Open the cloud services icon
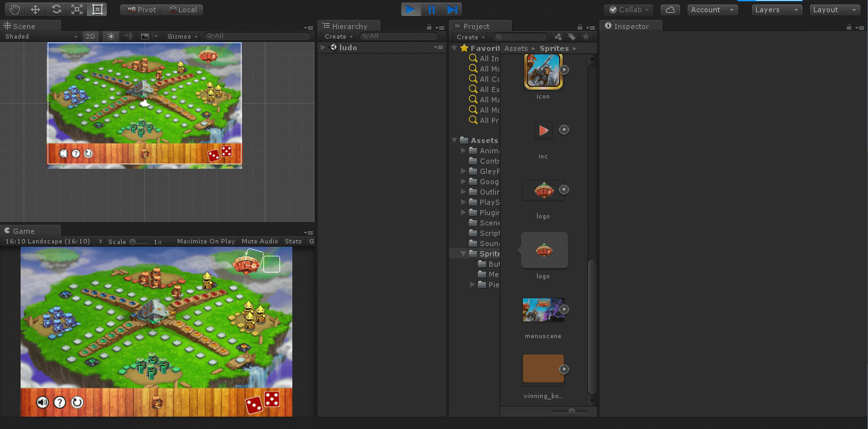 670,10
